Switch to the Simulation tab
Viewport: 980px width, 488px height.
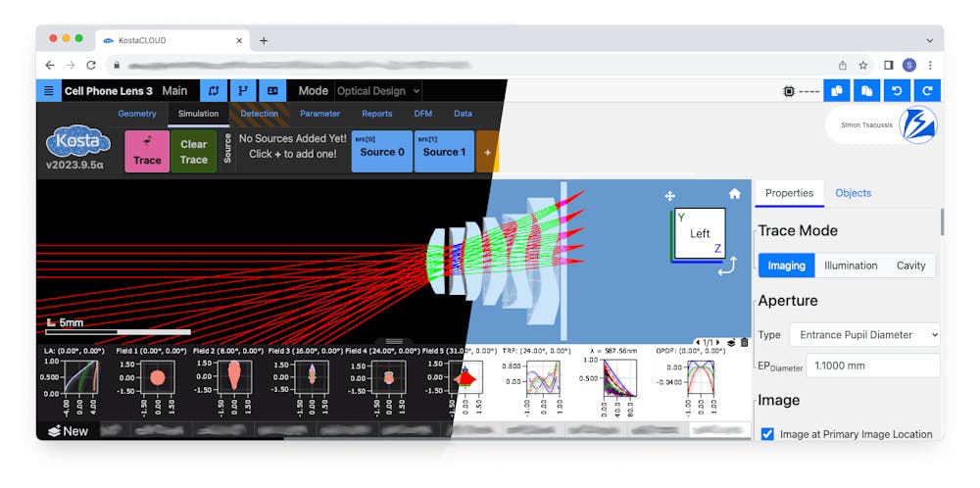coord(198,114)
